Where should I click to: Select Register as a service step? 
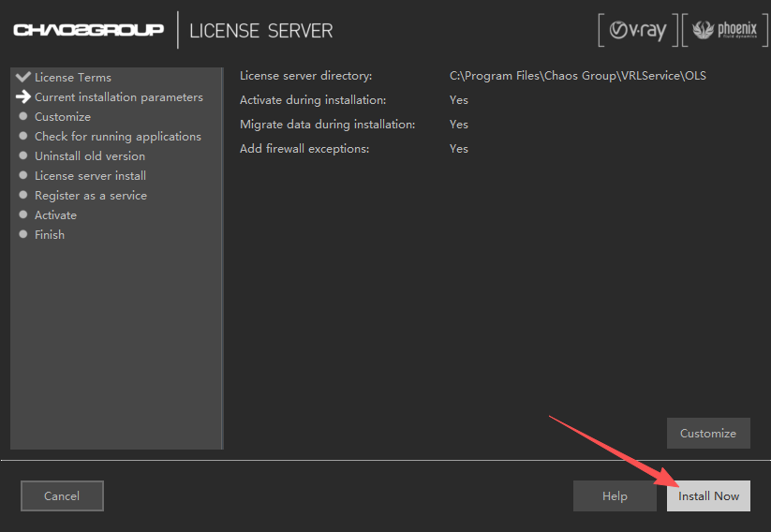(91, 195)
